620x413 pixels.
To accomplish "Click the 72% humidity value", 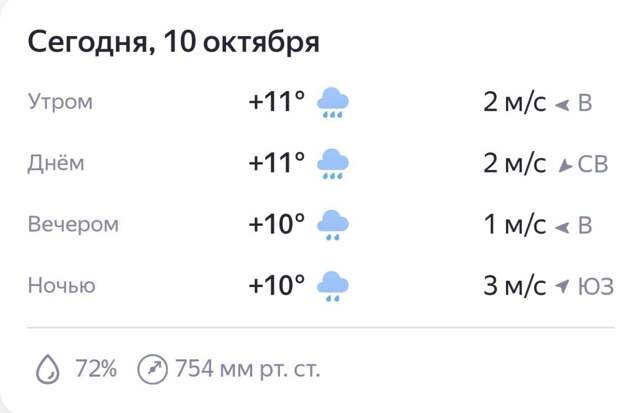I will (x=97, y=370).
